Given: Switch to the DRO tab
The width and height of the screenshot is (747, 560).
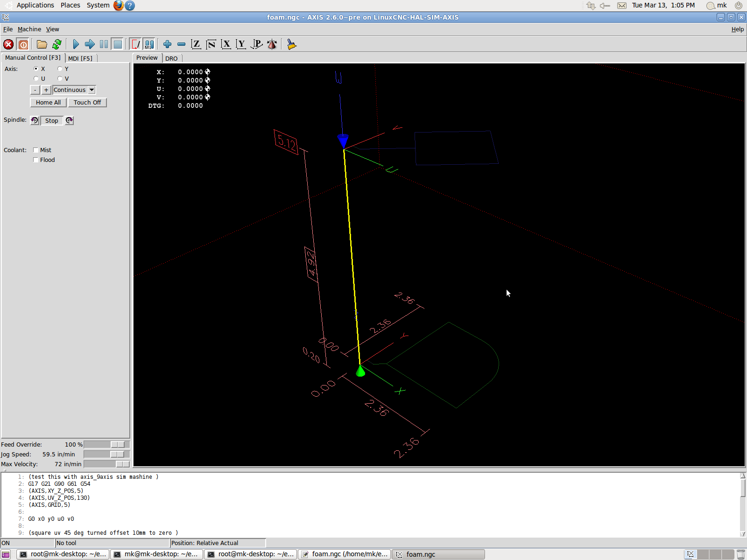Looking at the screenshot, I should coord(171,58).
